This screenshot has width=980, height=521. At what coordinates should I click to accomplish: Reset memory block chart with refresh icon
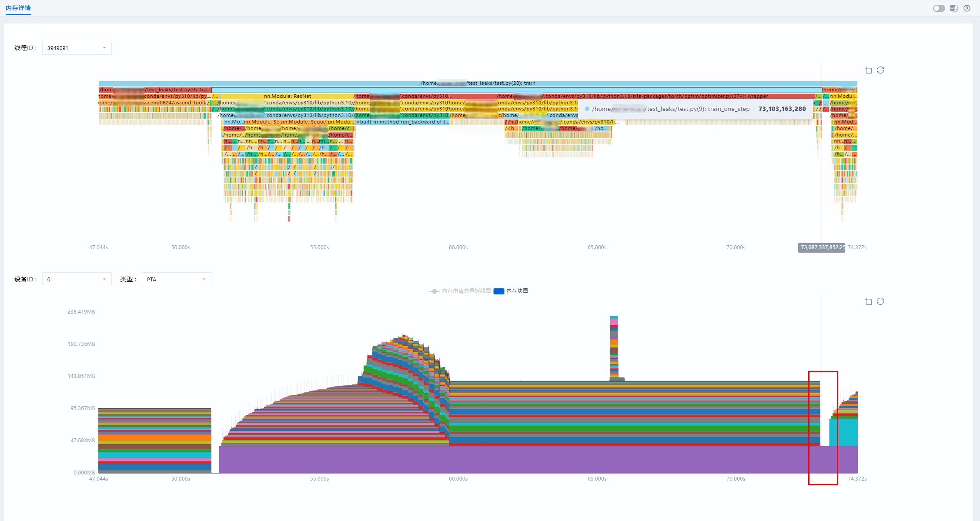(880, 301)
